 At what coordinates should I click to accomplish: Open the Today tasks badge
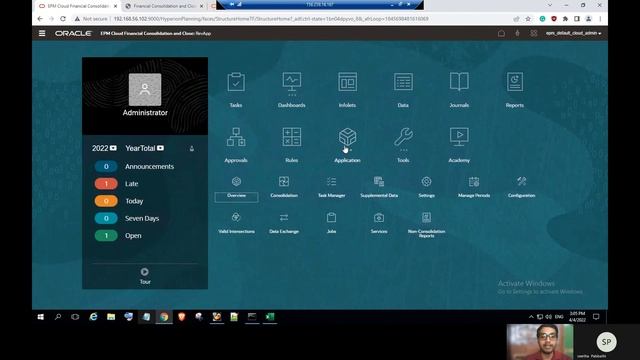(x=106, y=201)
